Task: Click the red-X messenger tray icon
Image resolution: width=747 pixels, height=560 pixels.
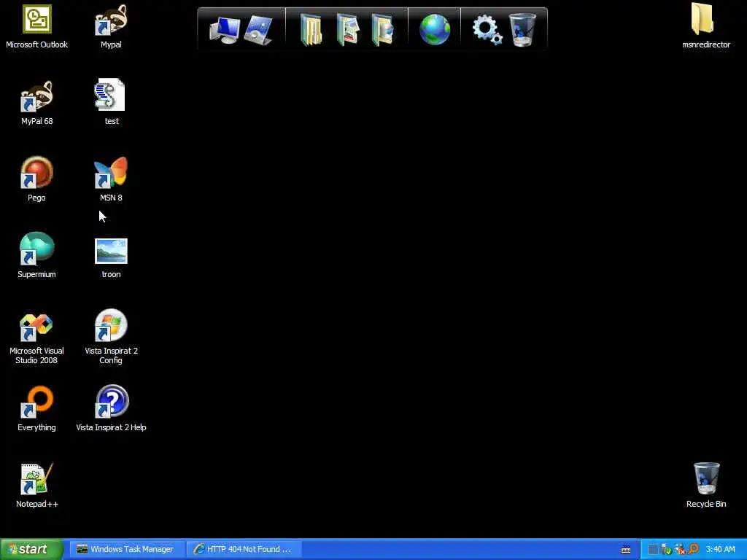Action: pyautogui.click(x=680, y=549)
